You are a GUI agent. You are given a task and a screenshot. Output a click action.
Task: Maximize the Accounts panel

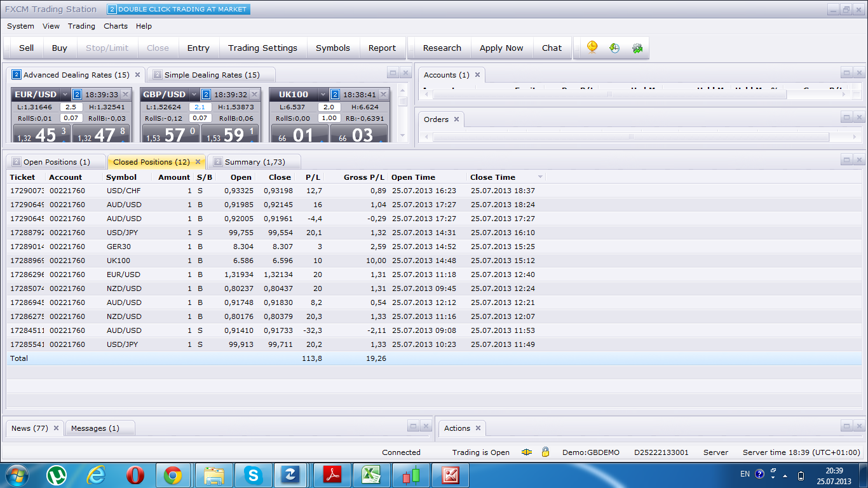tap(846, 73)
